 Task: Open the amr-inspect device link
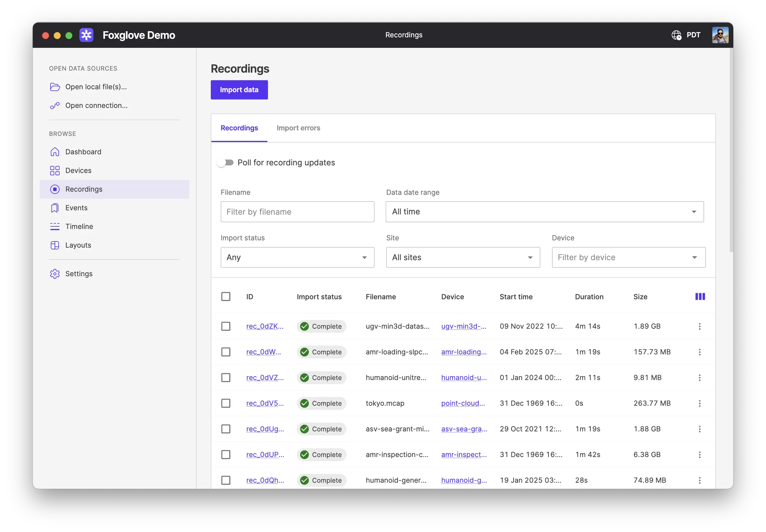464,454
